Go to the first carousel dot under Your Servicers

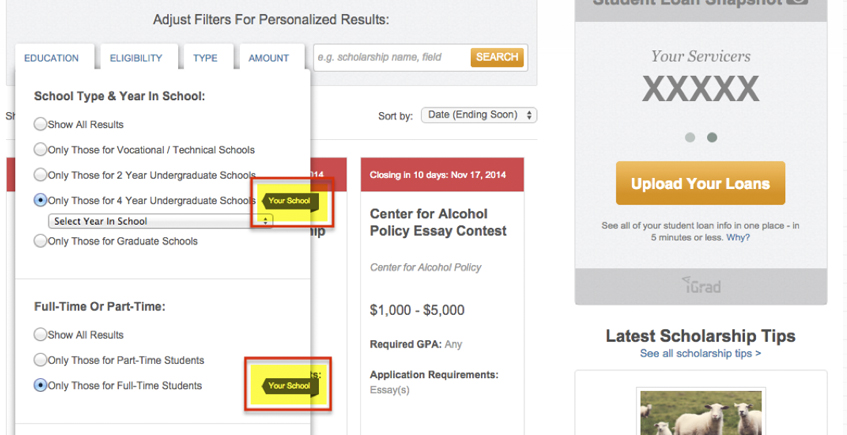click(x=690, y=138)
